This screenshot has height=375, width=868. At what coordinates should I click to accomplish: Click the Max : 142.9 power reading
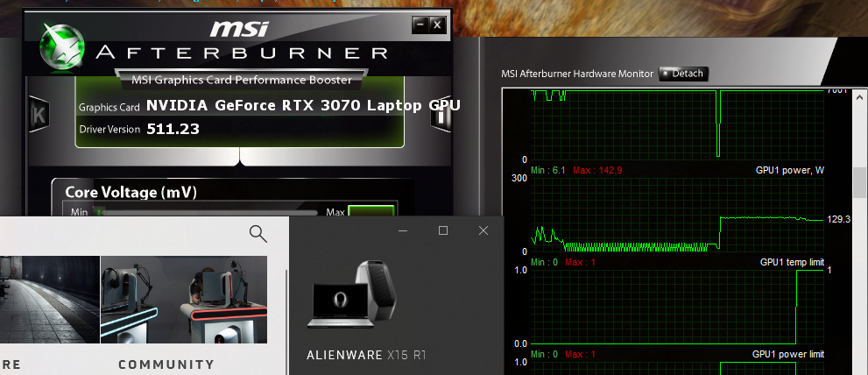[x=597, y=170]
